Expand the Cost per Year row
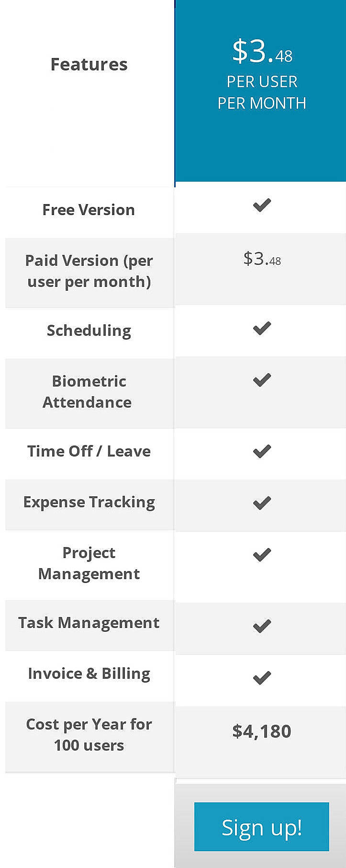This screenshot has width=346, height=868. (x=89, y=735)
